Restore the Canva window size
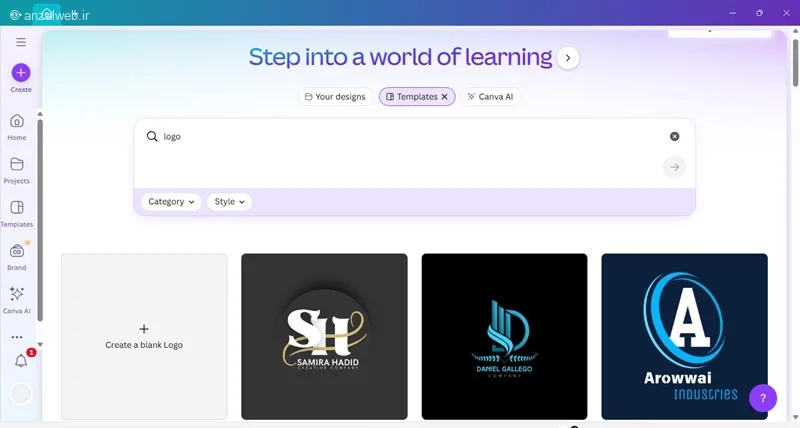The width and height of the screenshot is (800, 428). 759,13
